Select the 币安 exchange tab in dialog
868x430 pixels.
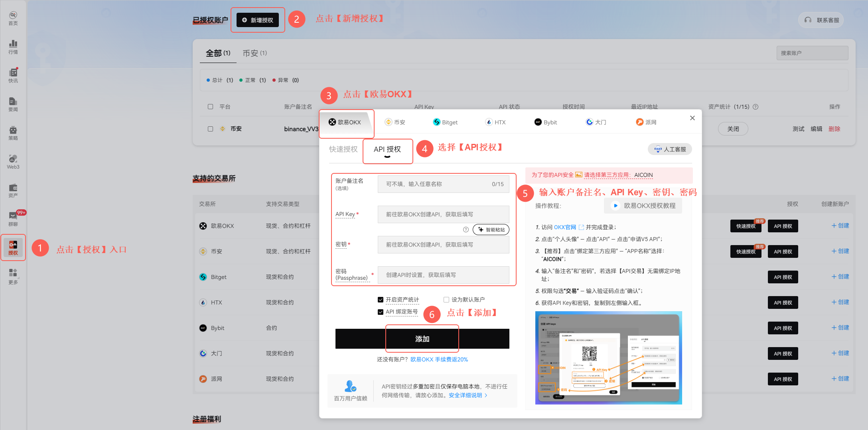click(x=395, y=122)
